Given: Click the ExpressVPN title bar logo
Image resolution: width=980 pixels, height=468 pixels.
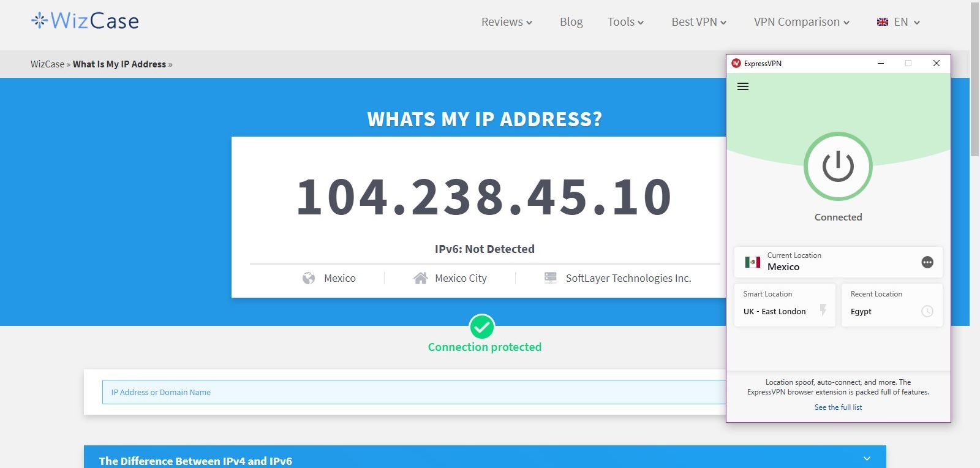Looking at the screenshot, I should coord(736,63).
